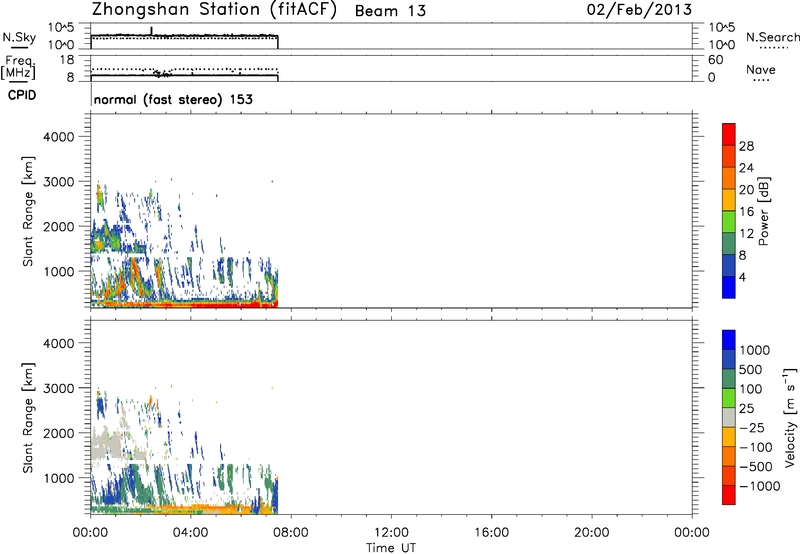Click the '24' power color bar value

pyautogui.click(x=746, y=168)
